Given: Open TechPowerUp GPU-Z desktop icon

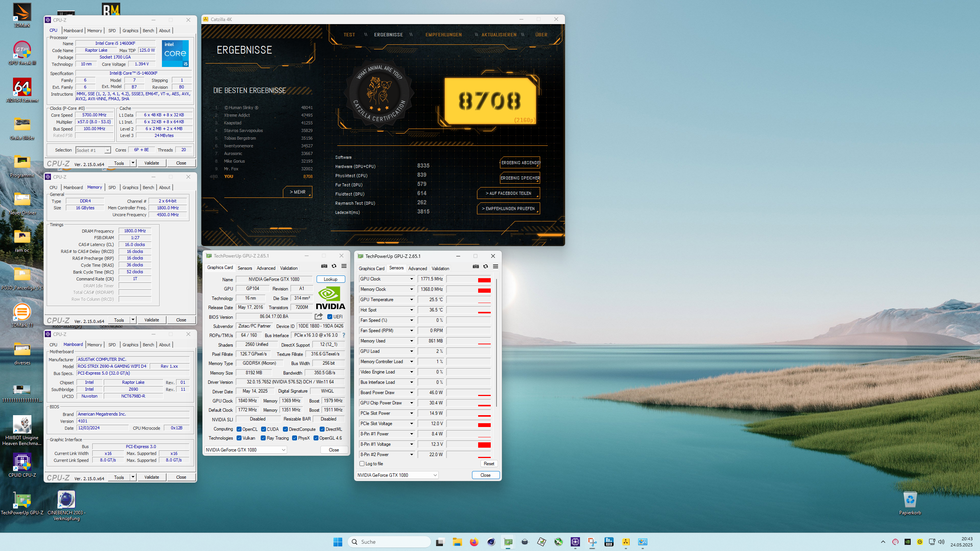Looking at the screenshot, I should click(x=22, y=503).
